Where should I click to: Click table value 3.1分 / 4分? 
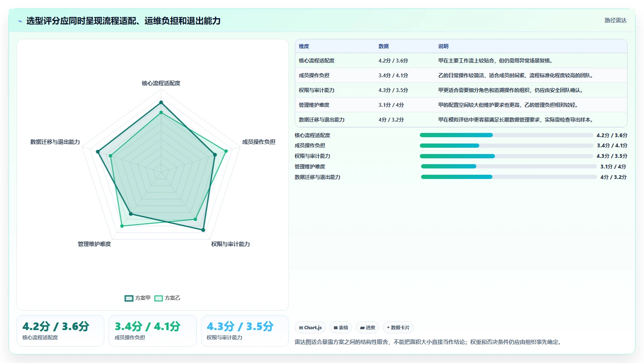click(391, 105)
